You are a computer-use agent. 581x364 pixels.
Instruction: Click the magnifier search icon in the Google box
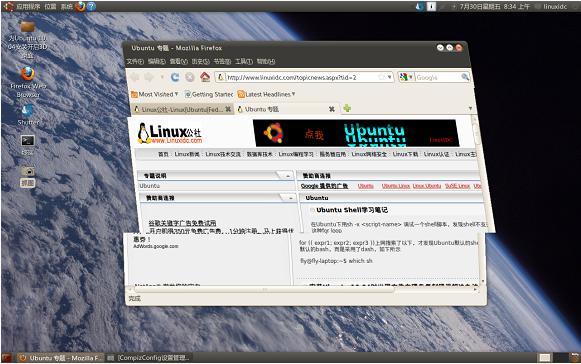pyautogui.click(x=465, y=77)
